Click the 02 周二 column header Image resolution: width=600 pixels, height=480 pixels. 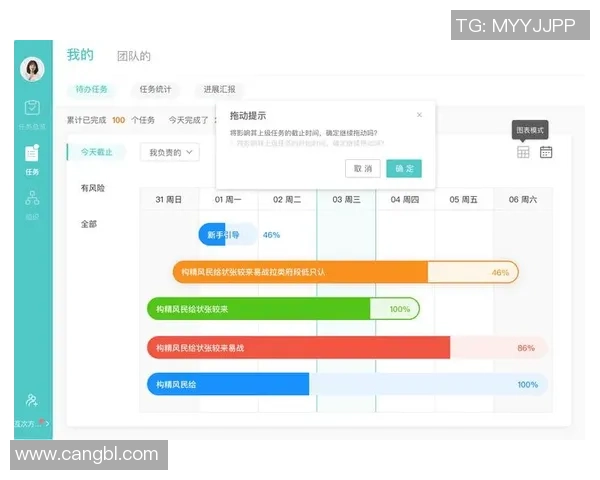(287, 199)
